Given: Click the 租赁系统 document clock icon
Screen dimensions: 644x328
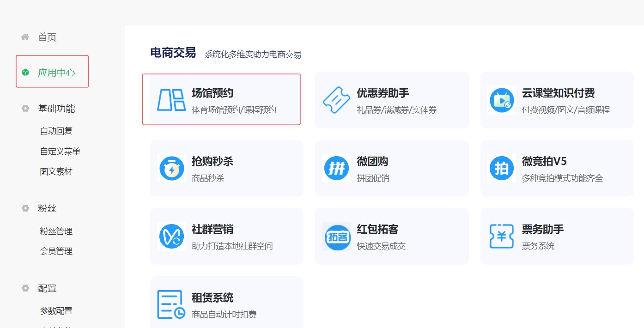Looking at the screenshot, I should pos(171,304).
